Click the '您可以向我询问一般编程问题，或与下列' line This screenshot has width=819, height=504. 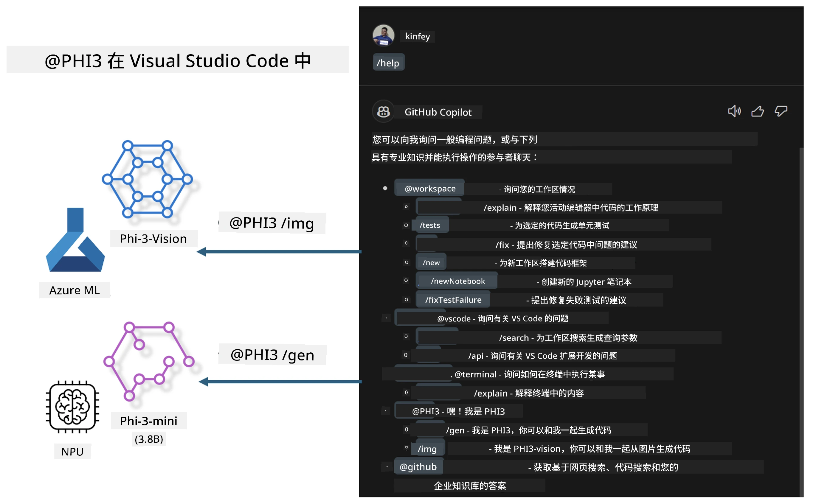click(x=455, y=139)
